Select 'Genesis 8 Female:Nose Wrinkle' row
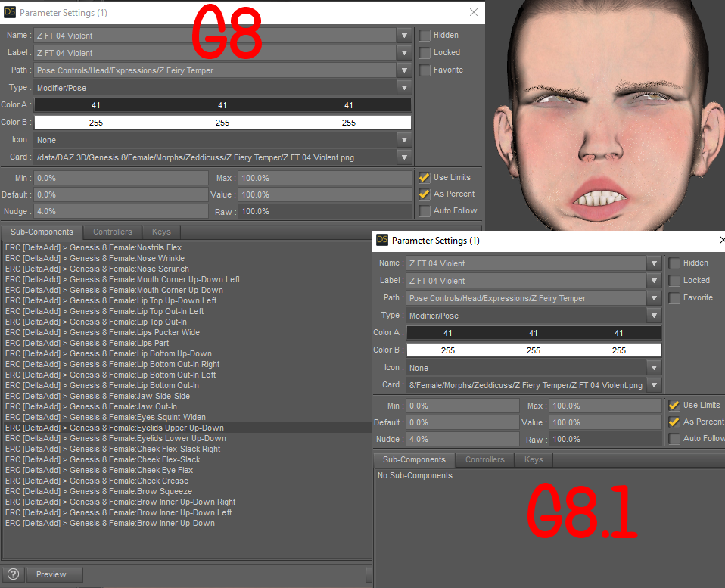 (187, 258)
